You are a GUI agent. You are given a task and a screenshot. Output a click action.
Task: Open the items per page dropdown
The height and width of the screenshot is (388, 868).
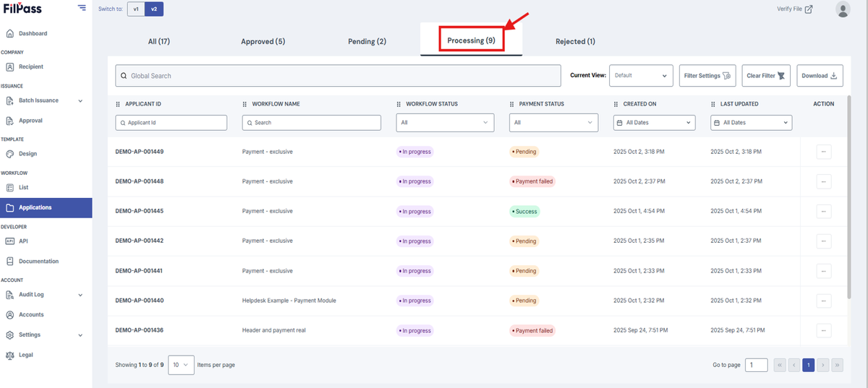[181, 365]
